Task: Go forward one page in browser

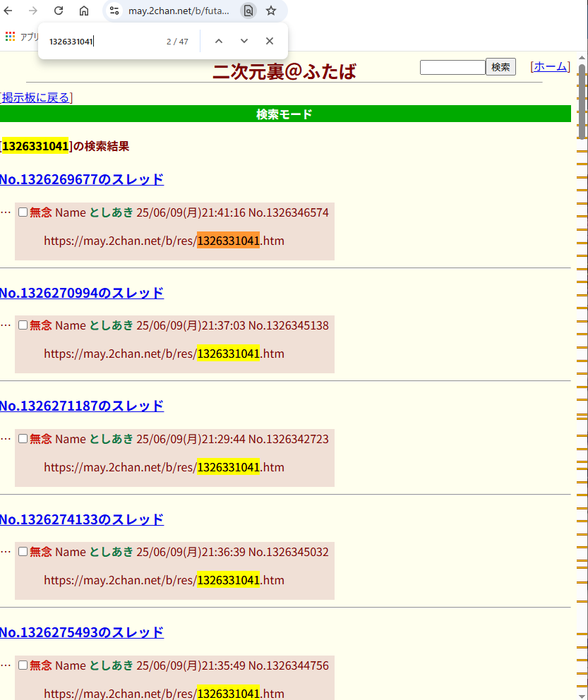Action: (33, 11)
